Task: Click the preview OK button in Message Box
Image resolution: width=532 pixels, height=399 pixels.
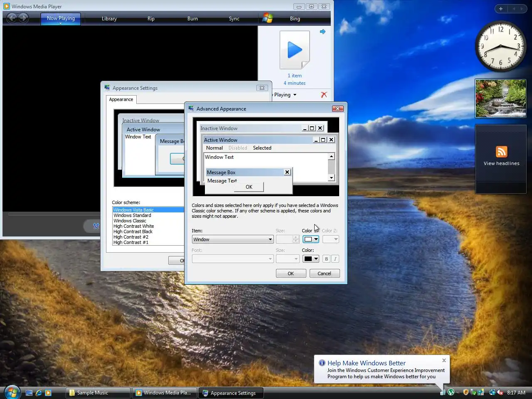Action: coord(249,187)
